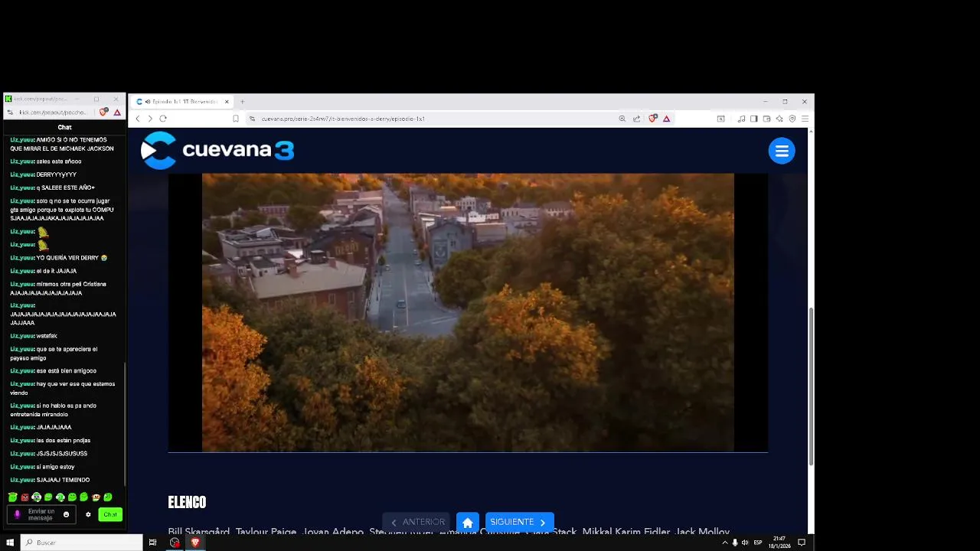Image resolution: width=980 pixels, height=551 pixels.
Task: Click the taskbar clock showing 21:47
Action: click(779, 543)
